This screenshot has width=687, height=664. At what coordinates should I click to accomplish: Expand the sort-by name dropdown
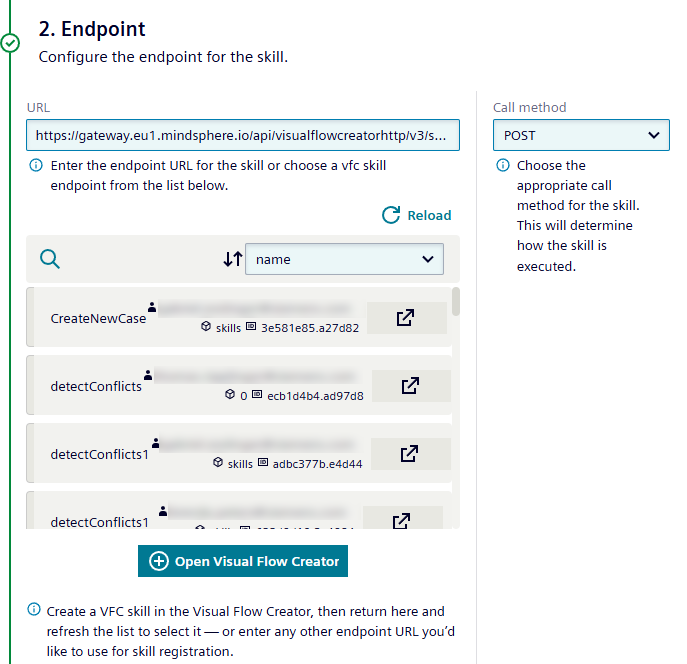(x=344, y=259)
